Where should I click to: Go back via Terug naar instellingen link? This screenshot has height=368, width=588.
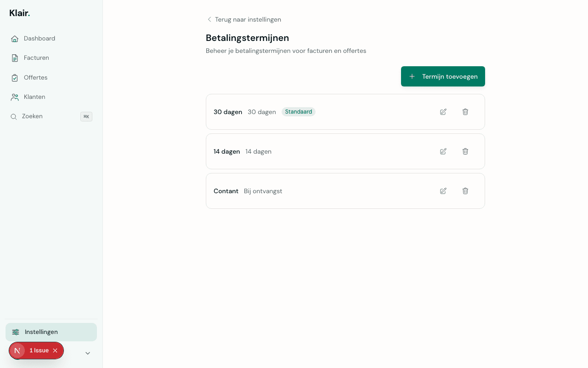coord(244,19)
